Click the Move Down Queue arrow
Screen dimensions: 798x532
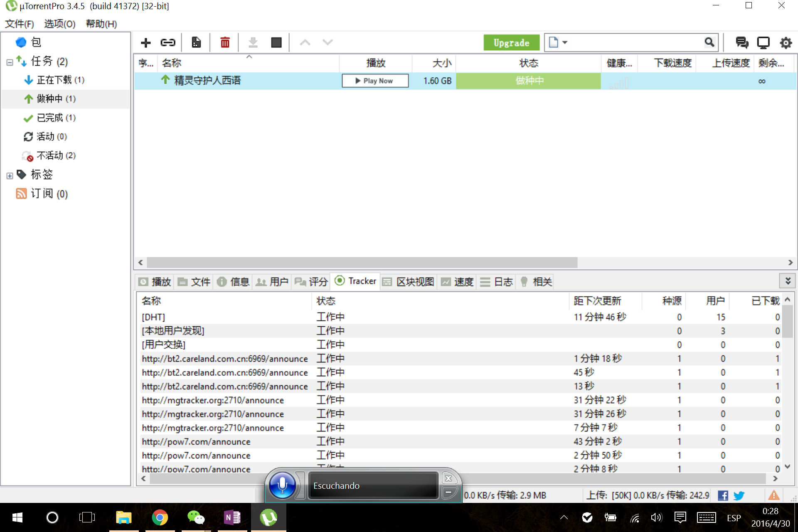[x=328, y=42]
